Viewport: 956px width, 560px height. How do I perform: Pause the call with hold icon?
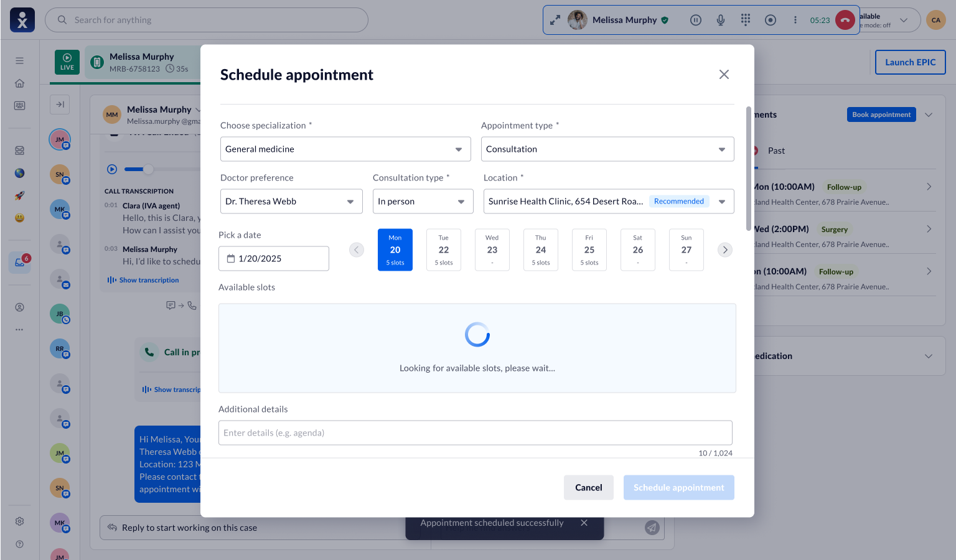[x=696, y=20]
